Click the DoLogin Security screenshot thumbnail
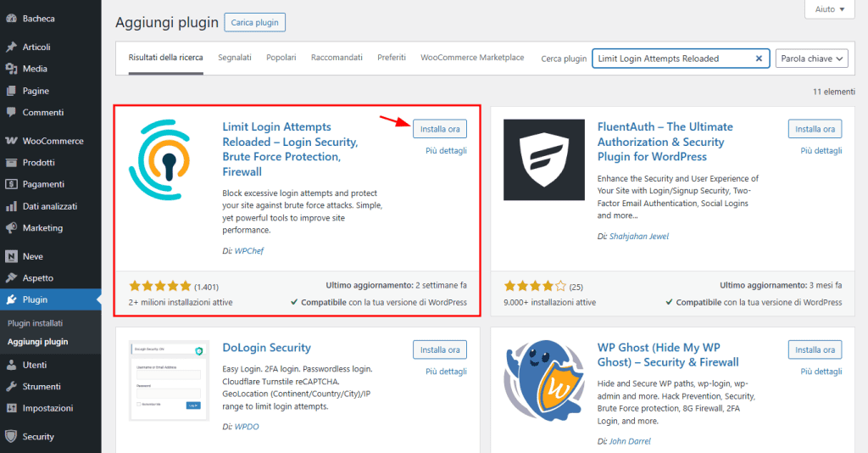The image size is (868, 453). [169, 380]
